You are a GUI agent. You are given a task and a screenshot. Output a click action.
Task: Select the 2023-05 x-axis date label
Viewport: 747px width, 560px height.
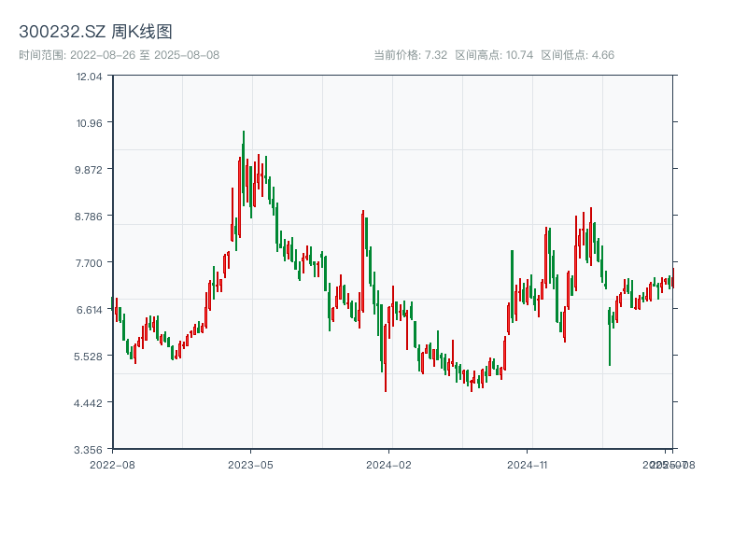250,464
